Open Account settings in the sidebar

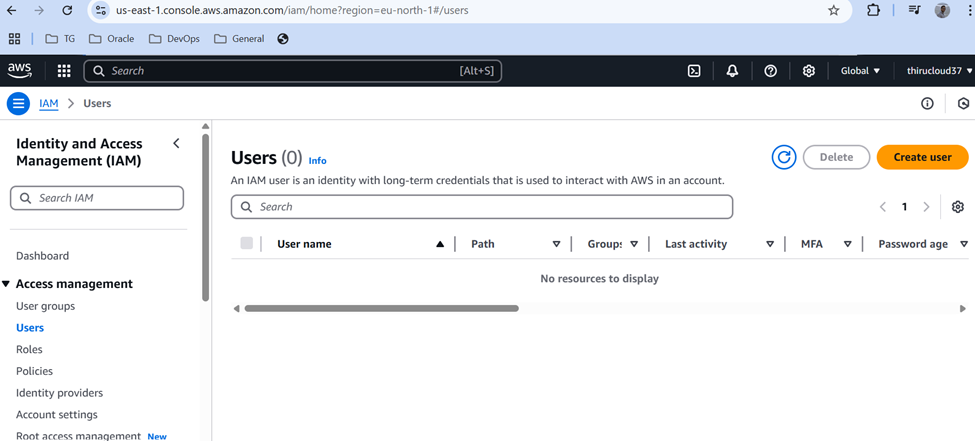57,415
